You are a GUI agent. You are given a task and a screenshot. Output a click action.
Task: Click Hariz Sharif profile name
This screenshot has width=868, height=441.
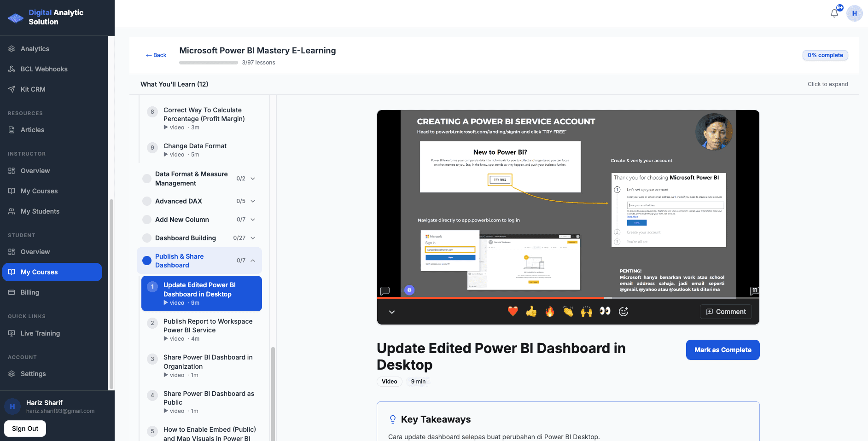(44, 403)
